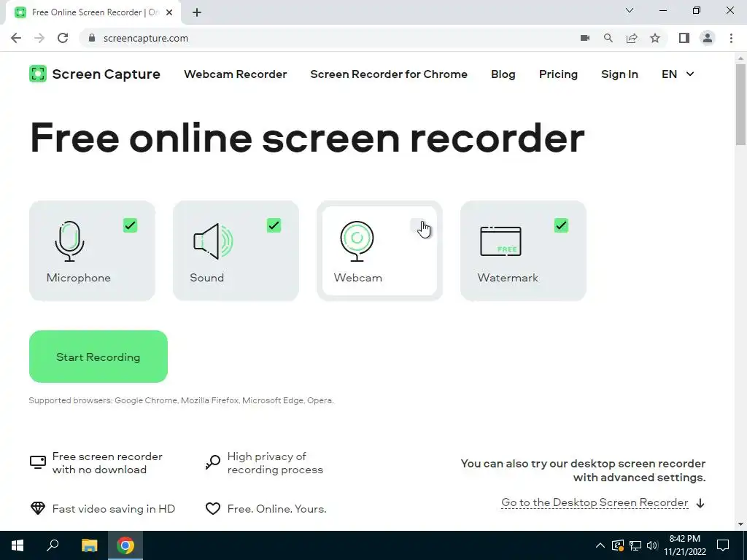Open the taskbar clock showing 8:42 PM
Viewport: 747px width, 560px height.
pyautogui.click(x=685, y=545)
